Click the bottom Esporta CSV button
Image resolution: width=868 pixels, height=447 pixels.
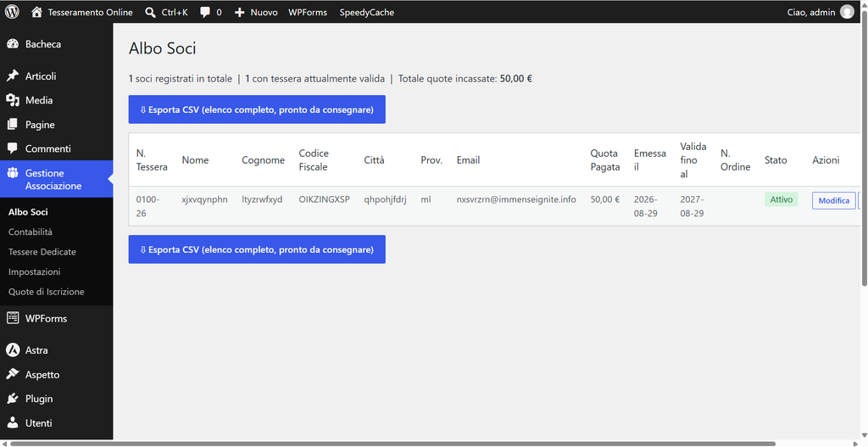point(257,249)
